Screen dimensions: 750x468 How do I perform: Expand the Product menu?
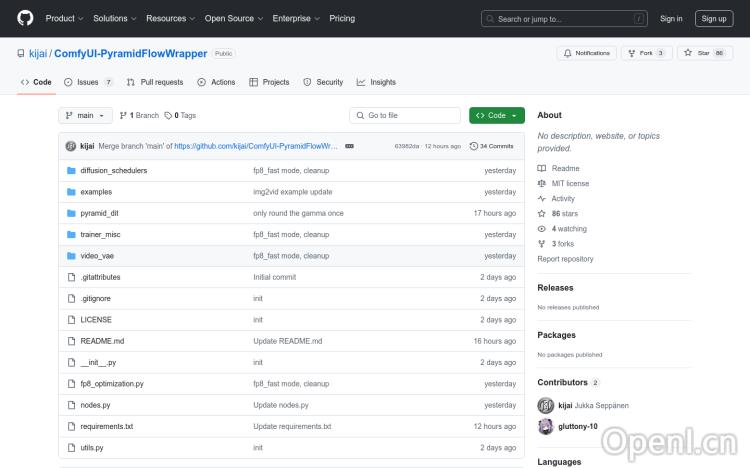pyautogui.click(x=64, y=18)
